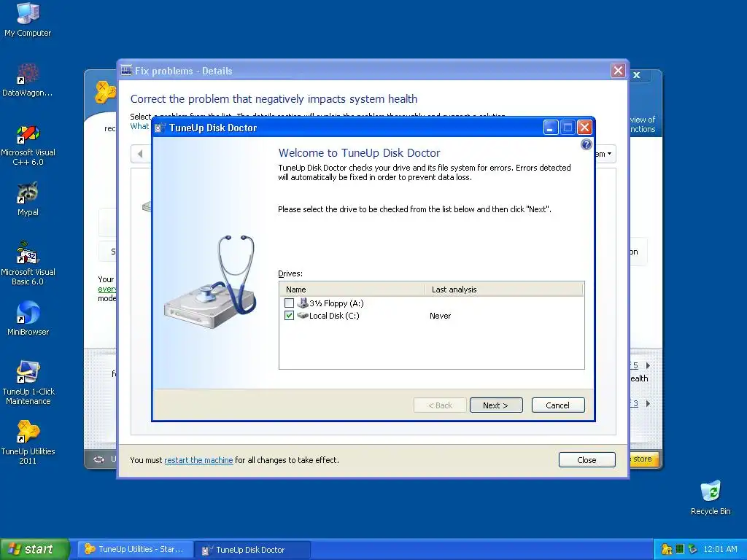Image resolution: width=747 pixels, height=560 pixels.
Task: Close the TuneUp Disk Doctor window
Action: point(584,128)
